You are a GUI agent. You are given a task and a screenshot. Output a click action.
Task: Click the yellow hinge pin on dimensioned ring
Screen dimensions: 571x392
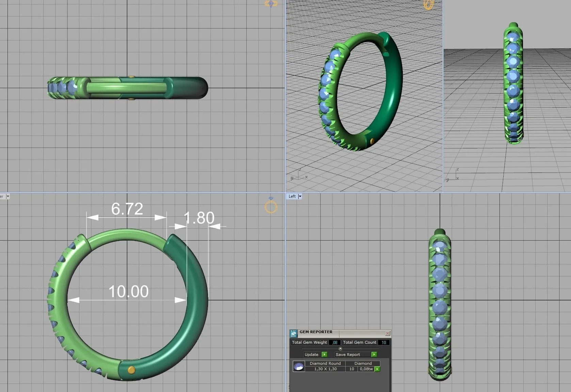(131, 370)
